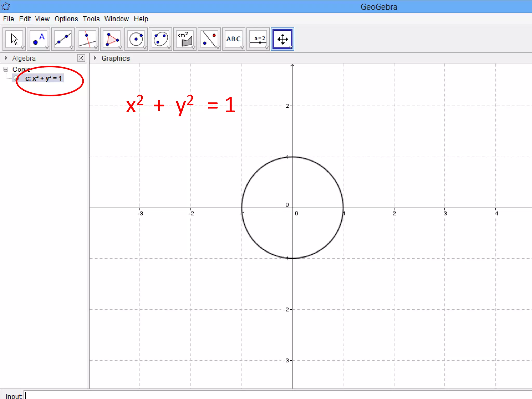The height and width of the screenshot is (399, 532).
Task: Collapse the Conic tree group
Action: pos(5,69)
